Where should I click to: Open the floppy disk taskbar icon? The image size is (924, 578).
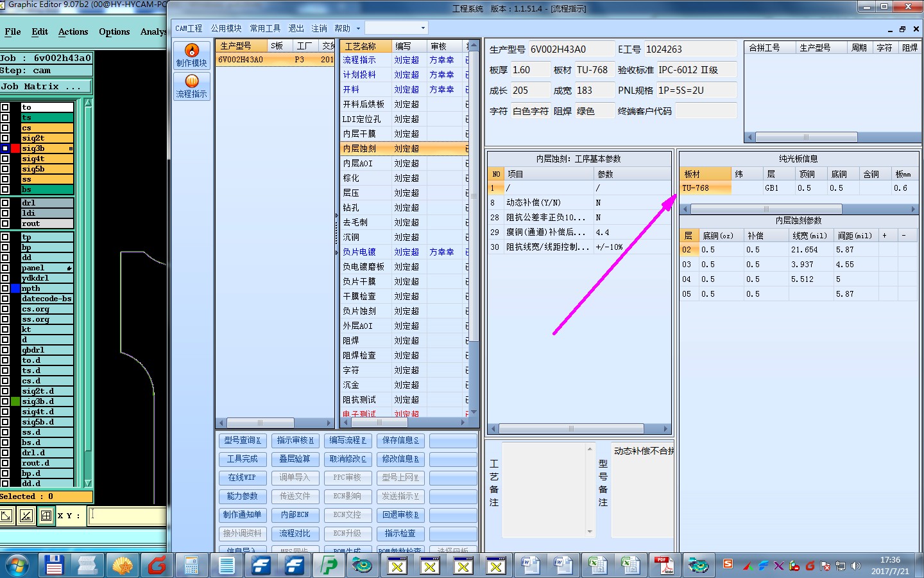(54, 566)
